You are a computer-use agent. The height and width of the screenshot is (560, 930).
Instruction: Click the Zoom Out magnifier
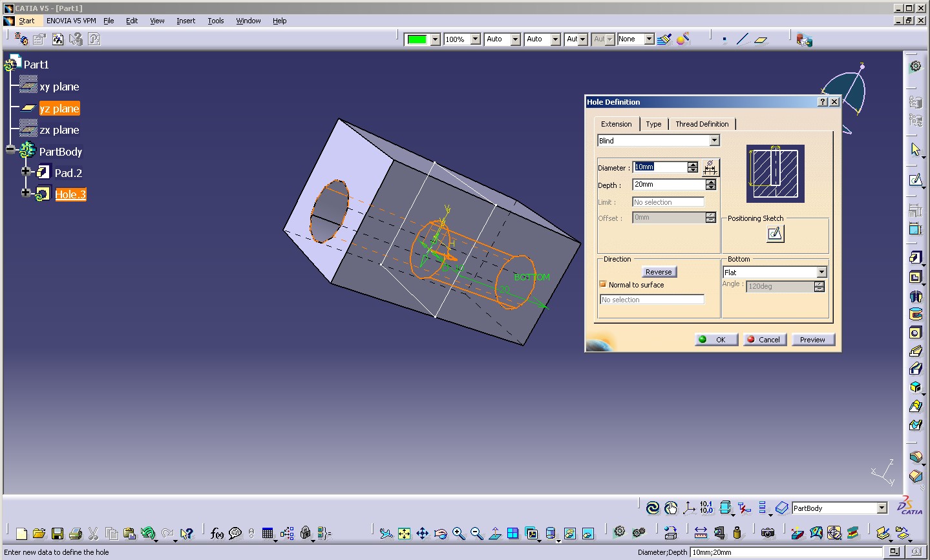pyautogui.click(x=476, y=534)
